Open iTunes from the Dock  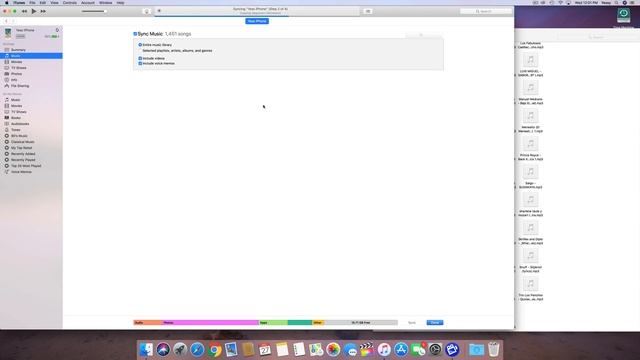(384, 350)
